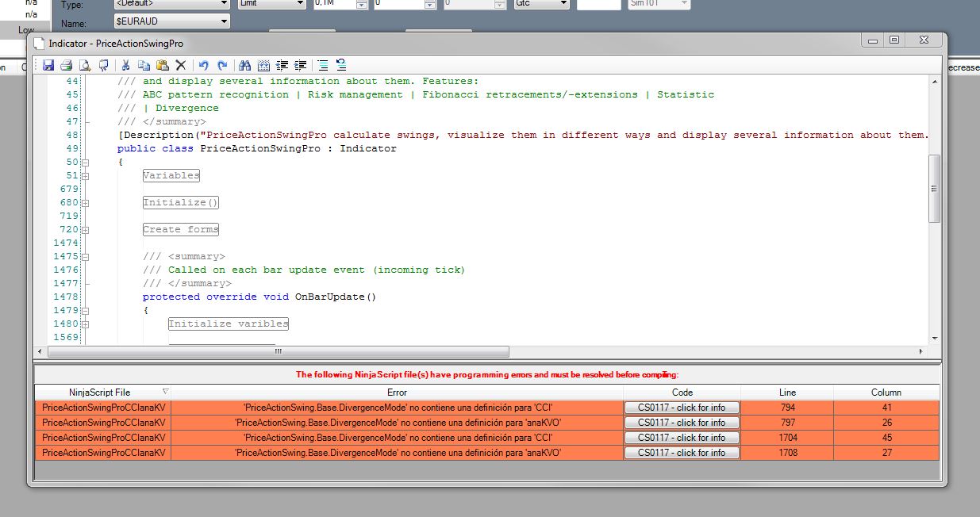This screenshot has width=980, height=517.
Task: Paste clipboard contents with the toolbar icon
Action: click(162, 65)
